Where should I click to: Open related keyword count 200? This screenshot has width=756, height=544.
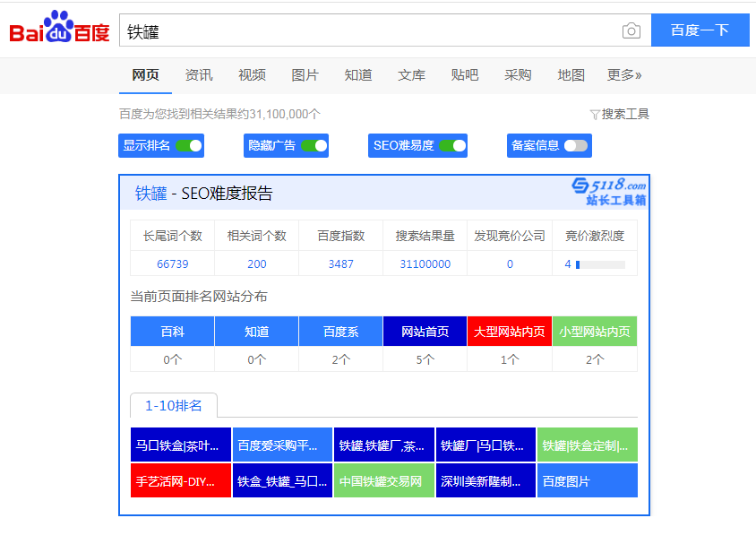click(x=257, y=263)
